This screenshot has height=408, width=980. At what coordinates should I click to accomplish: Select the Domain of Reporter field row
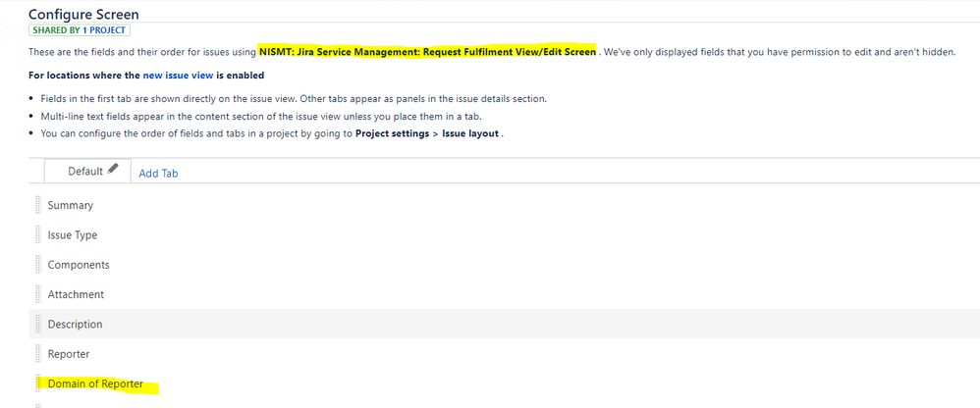pyautogui.click(x=505, y=383)
